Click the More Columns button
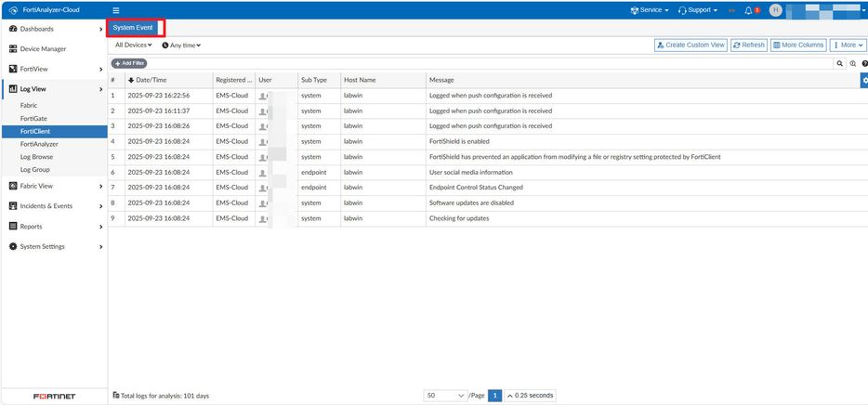868x405 pixels. tap(798, 45)
